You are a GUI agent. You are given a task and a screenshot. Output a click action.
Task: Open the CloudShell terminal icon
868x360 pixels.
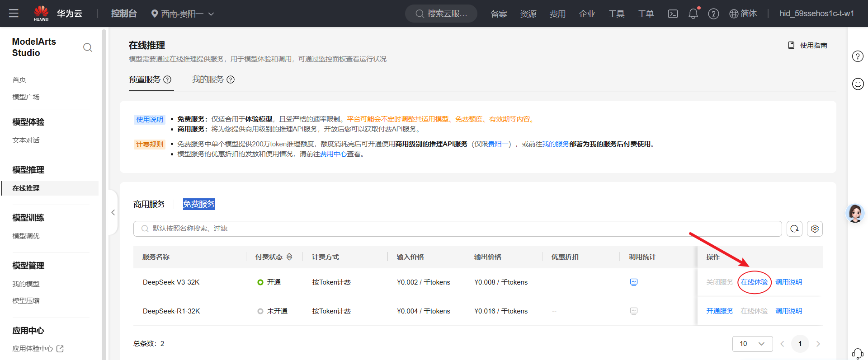pyautogui.click(x=673, y=14)
